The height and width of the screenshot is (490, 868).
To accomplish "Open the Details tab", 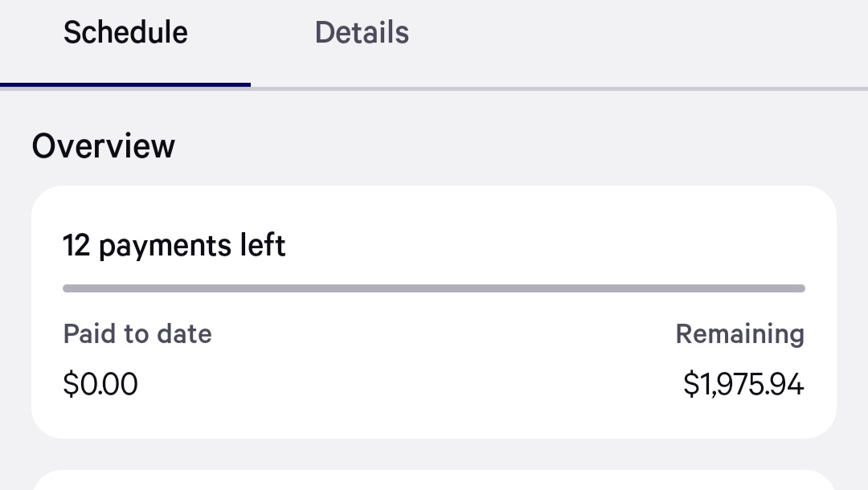I will pos(362,33).
